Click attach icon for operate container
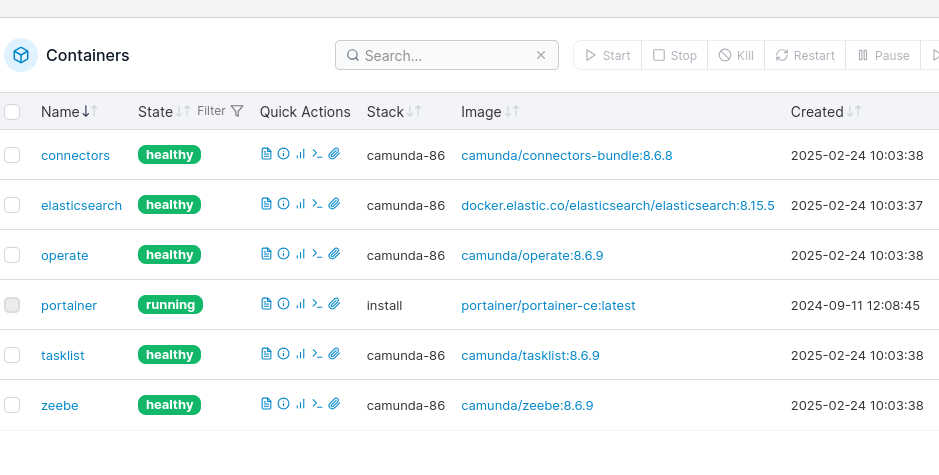This screenshot has width=939, height=475. 334,254
